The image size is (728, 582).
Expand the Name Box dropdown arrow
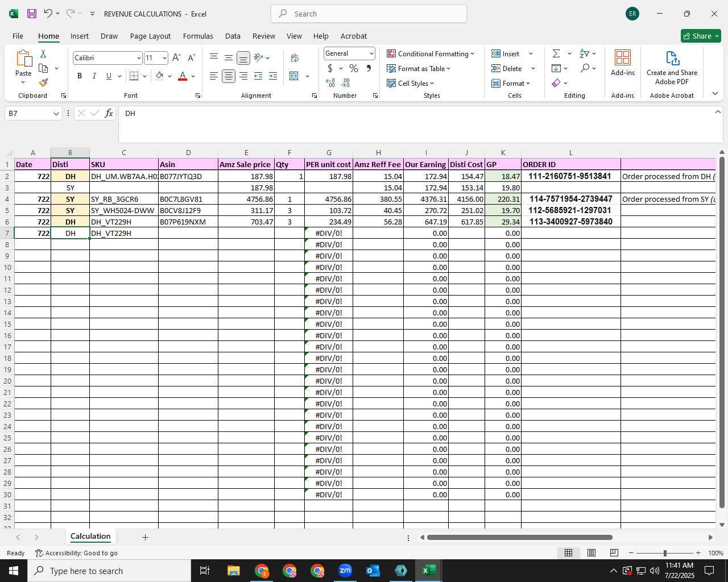pos(56,114)
